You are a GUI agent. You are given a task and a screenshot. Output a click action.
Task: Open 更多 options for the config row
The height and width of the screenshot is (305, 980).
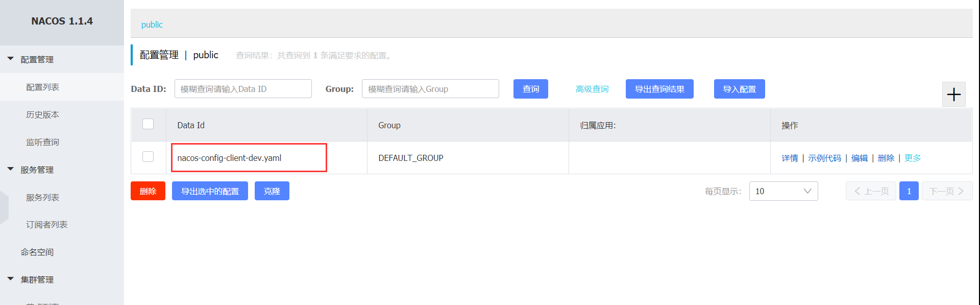point(913,158)
